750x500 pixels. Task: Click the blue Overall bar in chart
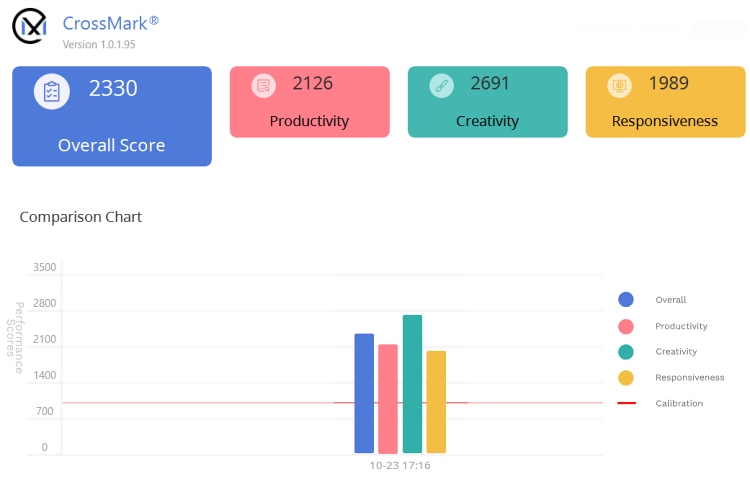click(x=364, y=393)
